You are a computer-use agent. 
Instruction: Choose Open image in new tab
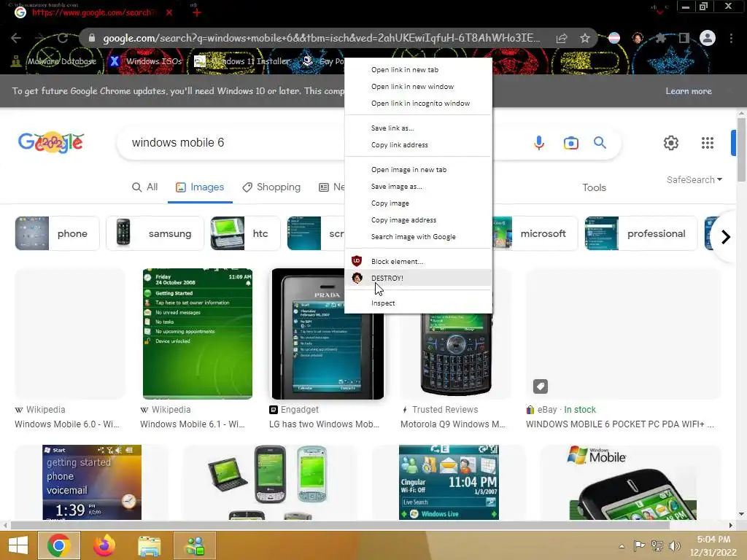click(x=418, y=169)
